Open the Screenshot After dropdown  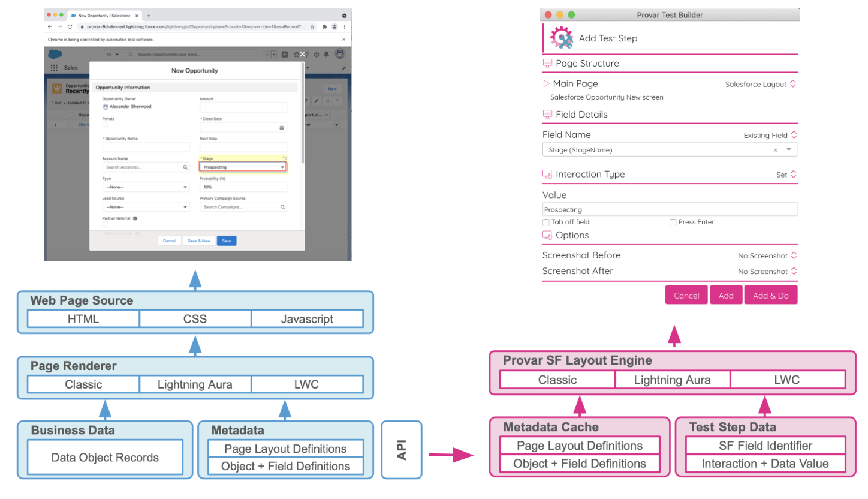tap(767, 272)
